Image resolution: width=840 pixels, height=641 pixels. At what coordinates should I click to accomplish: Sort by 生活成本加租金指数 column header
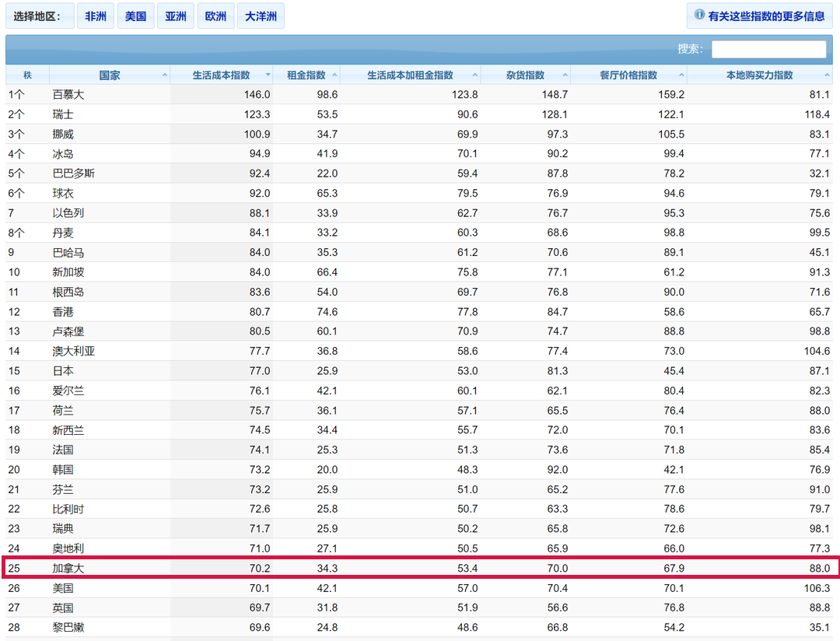[411, 75]
